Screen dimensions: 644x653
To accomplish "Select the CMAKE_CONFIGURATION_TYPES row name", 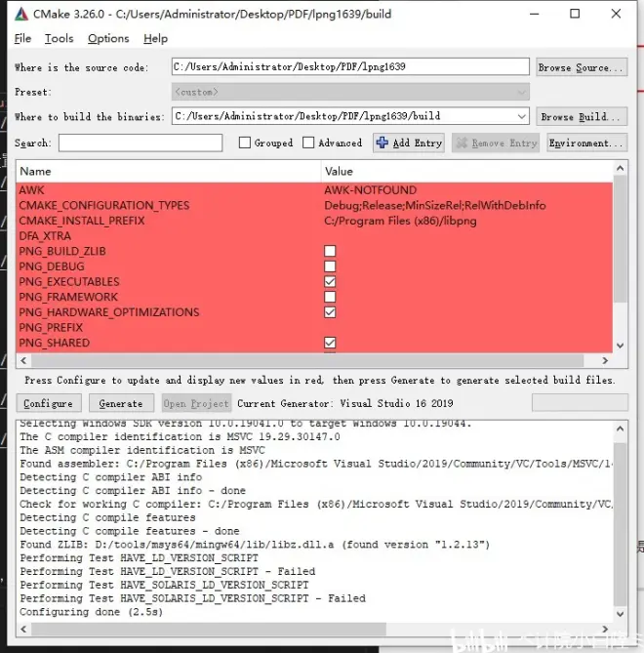I will coord(104,205).
